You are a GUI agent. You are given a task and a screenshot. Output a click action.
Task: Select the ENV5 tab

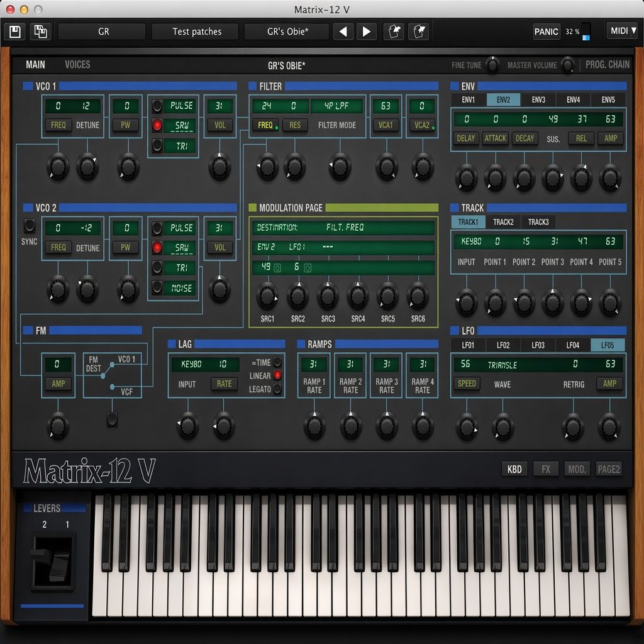tap(608, 99)
